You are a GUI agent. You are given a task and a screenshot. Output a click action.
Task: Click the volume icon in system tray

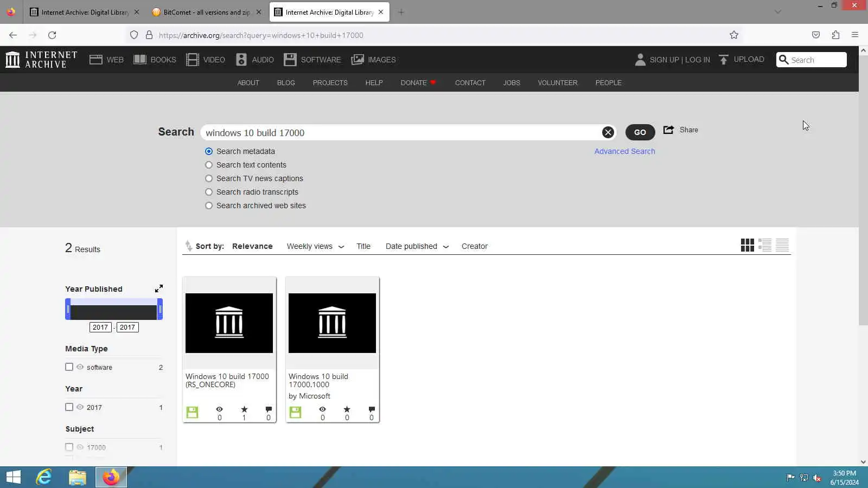click(x=817, y=478)
